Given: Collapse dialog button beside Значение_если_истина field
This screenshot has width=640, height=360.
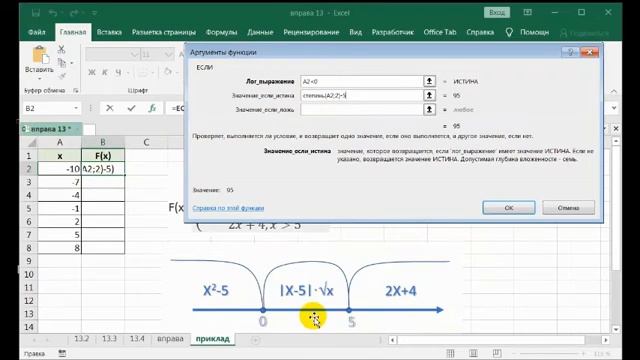Looking at the screenshot, I should click(429, 96).
